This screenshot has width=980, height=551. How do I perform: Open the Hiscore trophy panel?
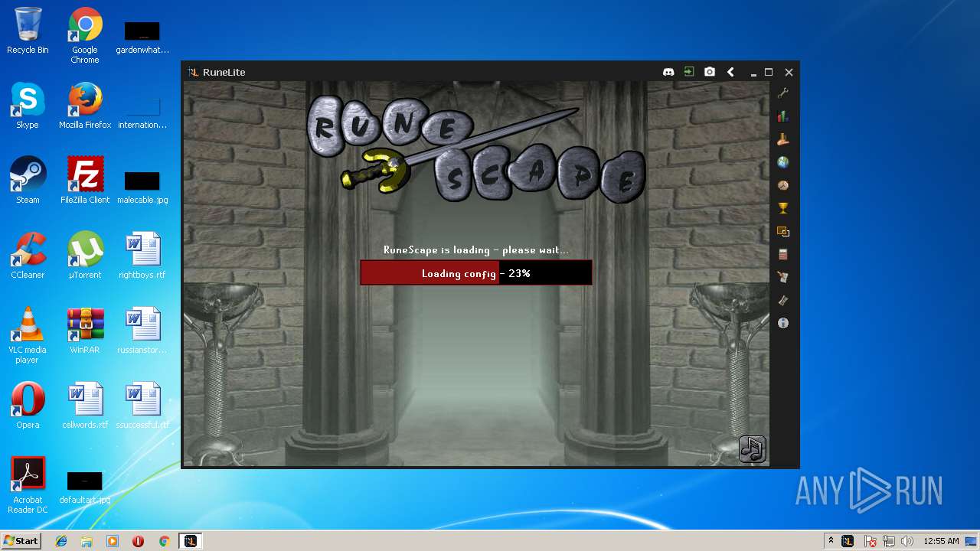[x=783, y=208]
